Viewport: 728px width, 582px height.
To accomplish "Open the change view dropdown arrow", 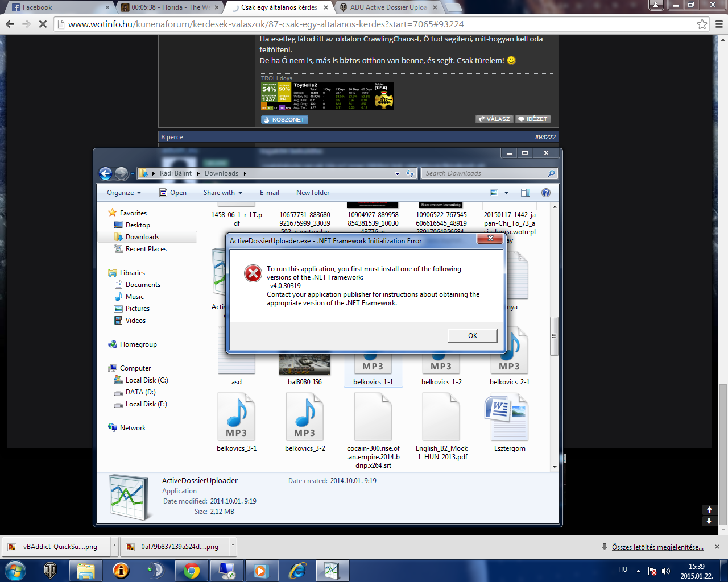I will point(506,193).
